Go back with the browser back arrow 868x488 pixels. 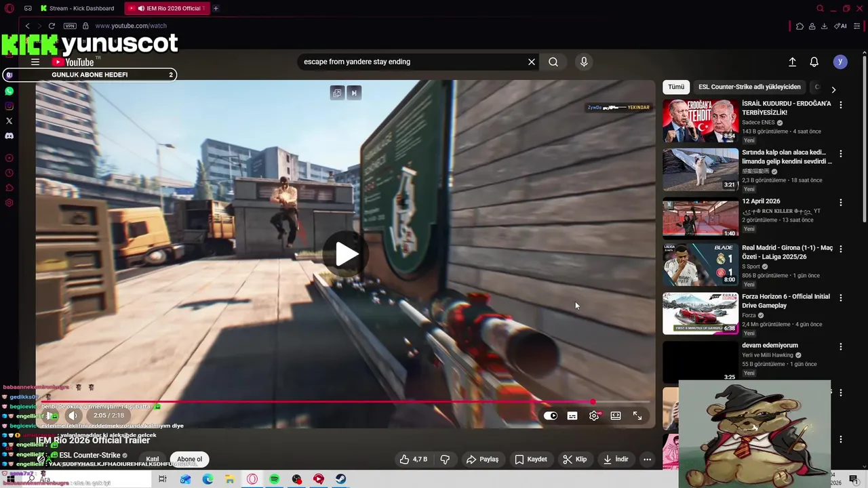click(x=27, y=26)
